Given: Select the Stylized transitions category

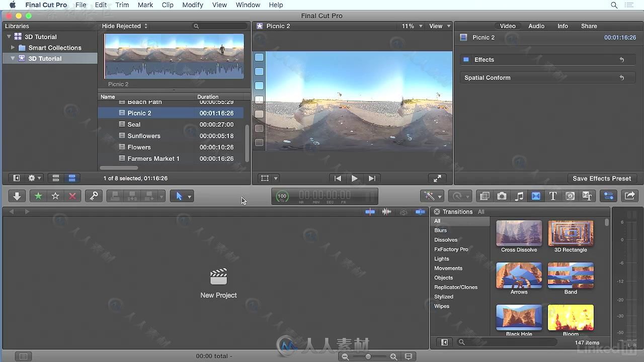Looking at the screenshot, I should (x=444, y=297).
